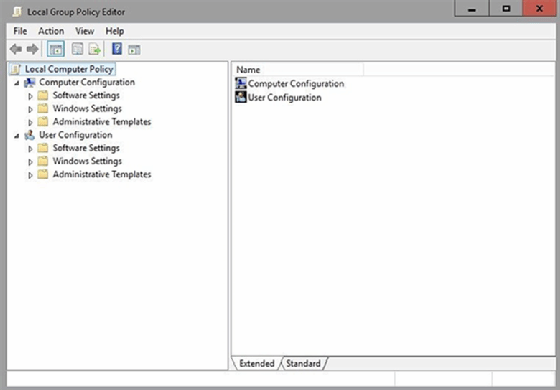560x390 pixels.
Task: Click Computer Configuration icon in Name list
Action: [x=241, y=83]
